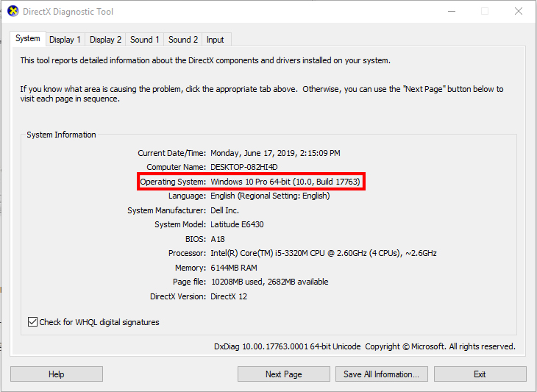Click DirectX version value 'DirectX 12'
The height and width of the screenshot is (392, 537).
coord(229,296)
